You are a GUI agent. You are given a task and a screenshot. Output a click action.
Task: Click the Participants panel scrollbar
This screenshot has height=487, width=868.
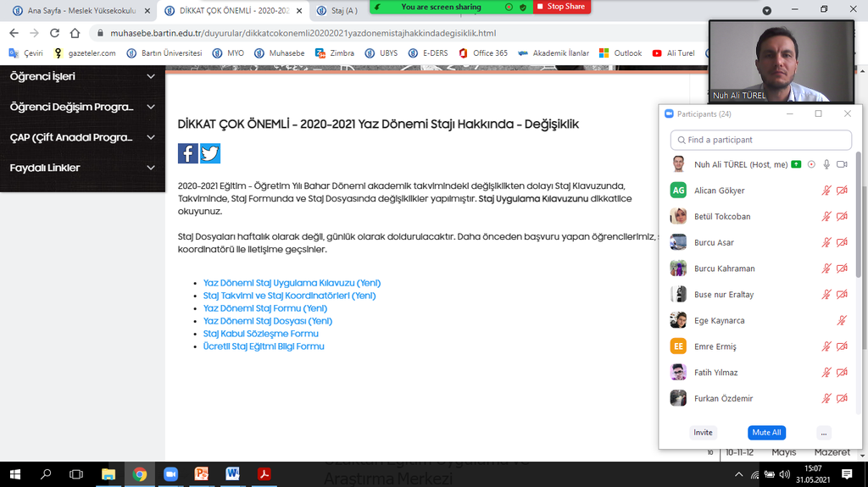coord(860,216)
